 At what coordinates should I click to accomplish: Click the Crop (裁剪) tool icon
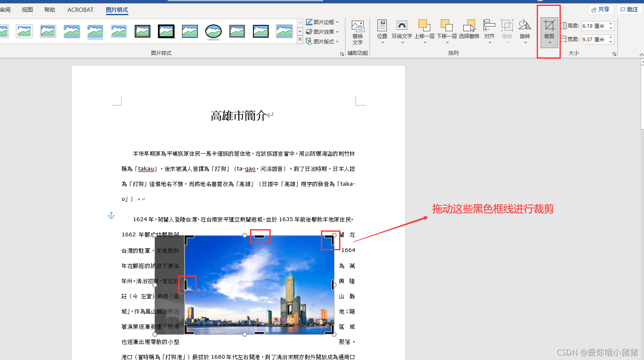[549, 26]
